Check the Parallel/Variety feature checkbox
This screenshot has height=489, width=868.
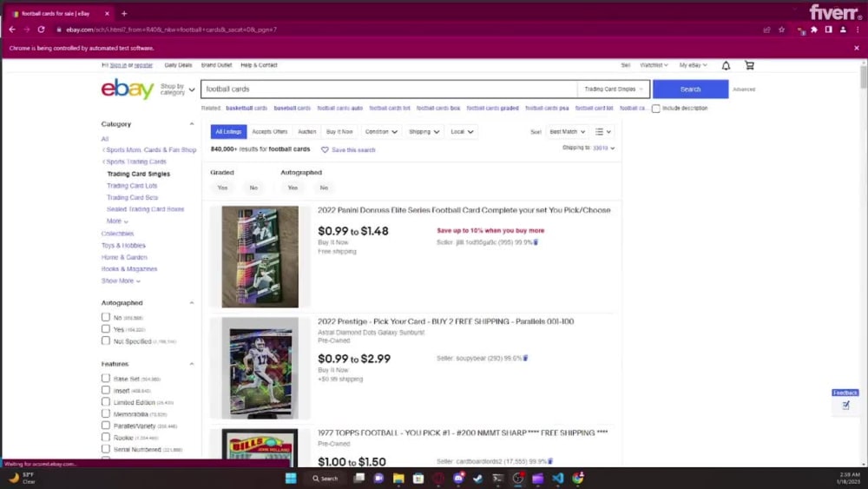coord(106,426)
